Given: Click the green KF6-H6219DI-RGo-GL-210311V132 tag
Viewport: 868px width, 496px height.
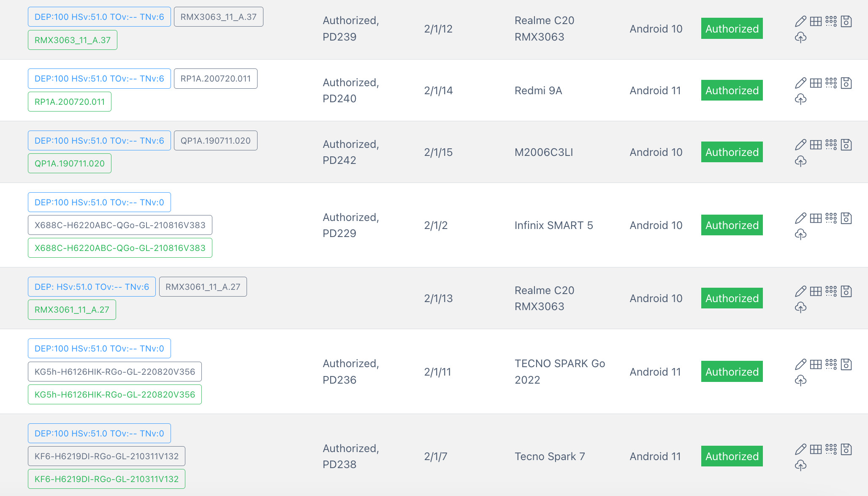Looking at the screenshot, I should (106, 479).
